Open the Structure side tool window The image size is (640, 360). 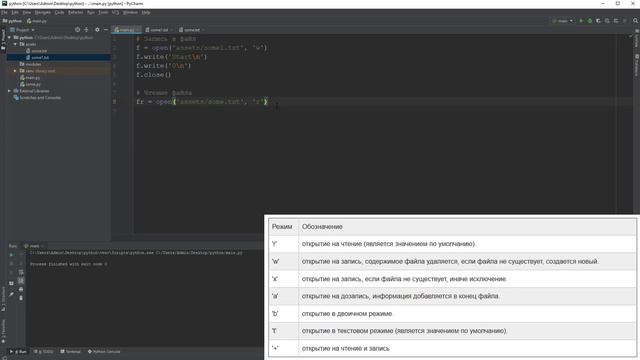pos(3,299)
